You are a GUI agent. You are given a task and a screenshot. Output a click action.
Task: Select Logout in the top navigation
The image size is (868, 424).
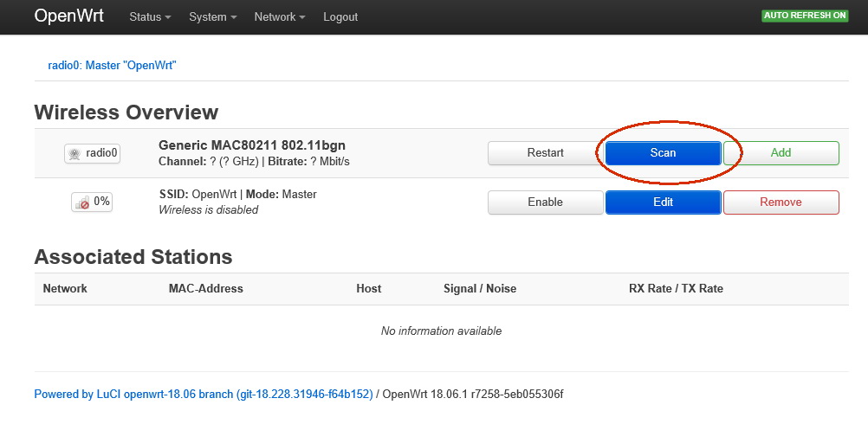click(340, 17)
